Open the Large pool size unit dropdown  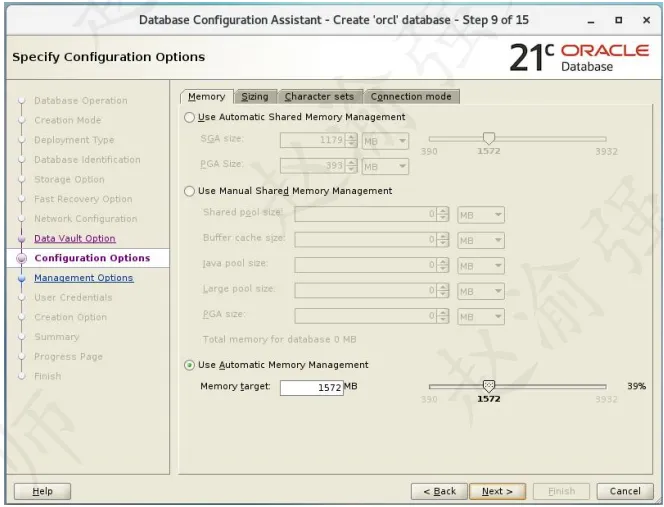[481, 291]
